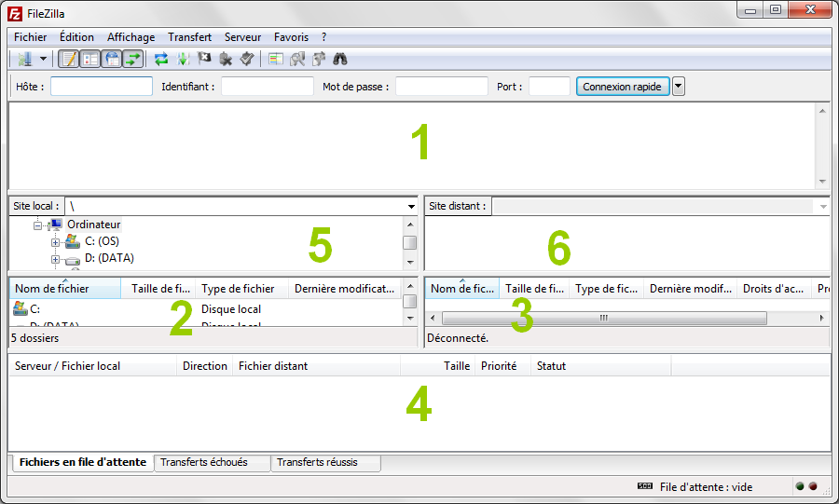
Task: Click the local tree scrollbar thumb
Action: click(410, 242)
